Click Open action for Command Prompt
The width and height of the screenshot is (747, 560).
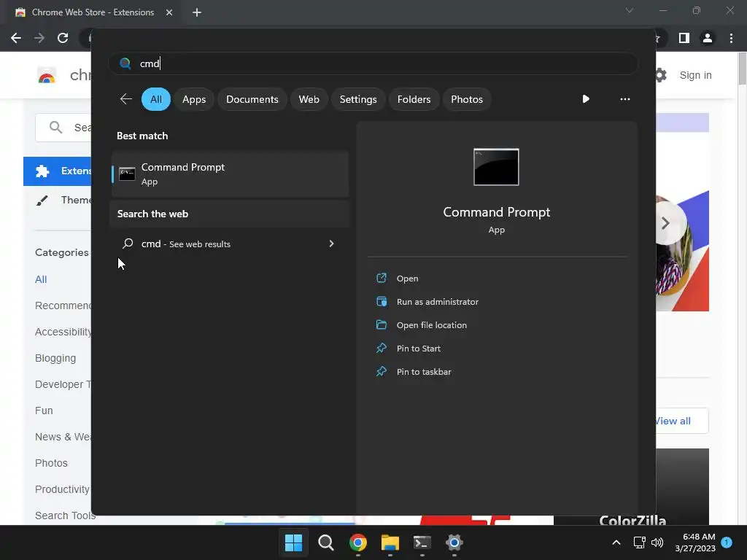[x=407, y=279]
